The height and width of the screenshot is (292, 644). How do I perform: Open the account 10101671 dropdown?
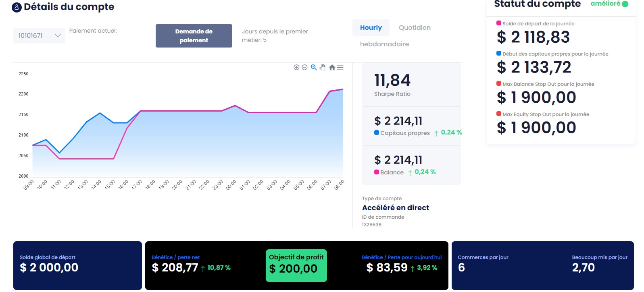tap(39, 36)
